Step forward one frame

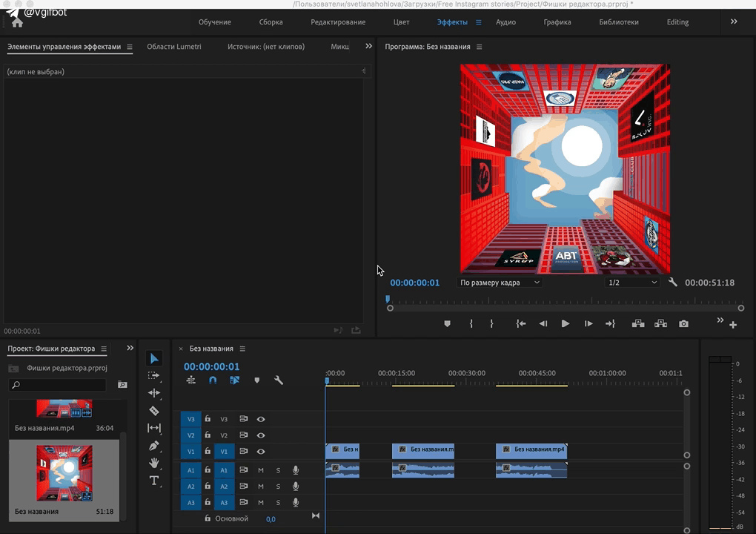pos(588,323)
